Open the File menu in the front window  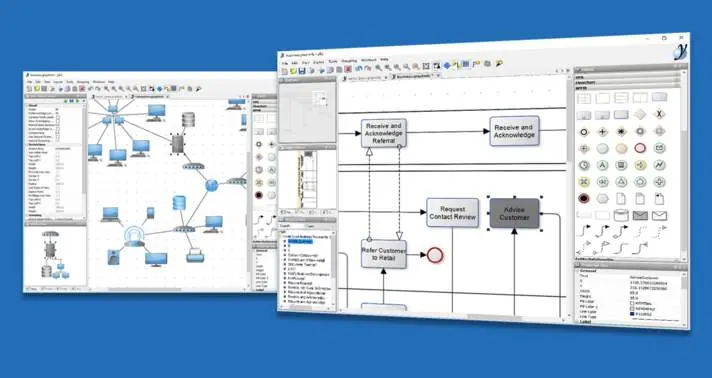285,63
